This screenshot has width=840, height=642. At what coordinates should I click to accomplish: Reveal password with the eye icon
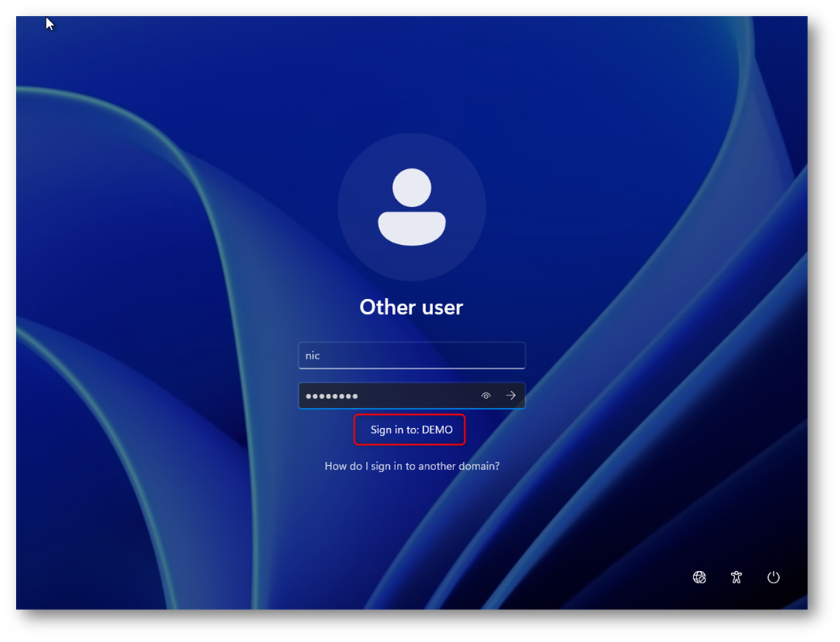tap(486, 396)
